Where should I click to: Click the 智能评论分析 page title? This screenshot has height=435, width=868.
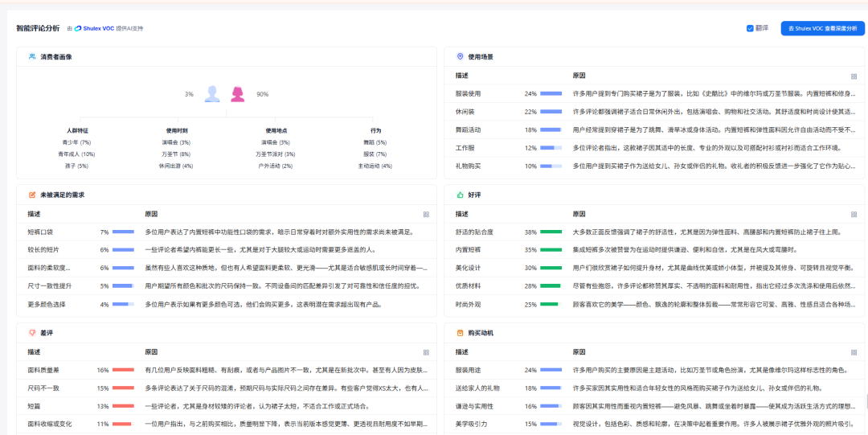coord(38,27)
